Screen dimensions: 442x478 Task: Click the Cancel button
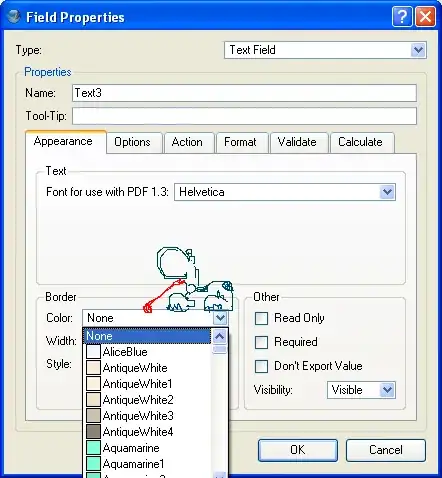[x=386, y=450]
